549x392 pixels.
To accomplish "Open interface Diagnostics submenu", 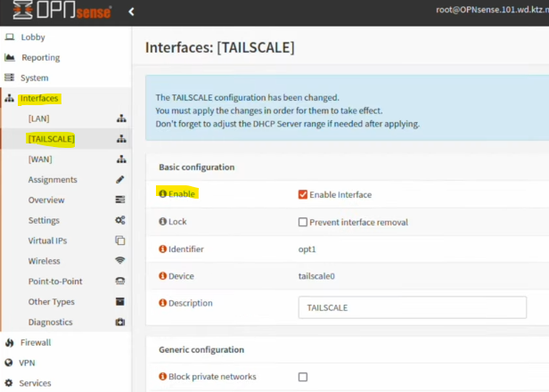I will pyautogui.click(x=51, y=322).
